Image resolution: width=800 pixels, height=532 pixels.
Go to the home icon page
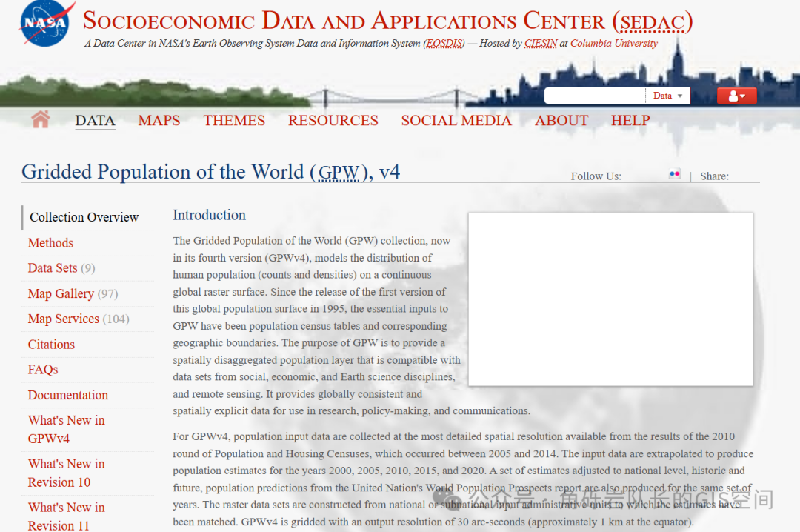[x=40, y=119]
